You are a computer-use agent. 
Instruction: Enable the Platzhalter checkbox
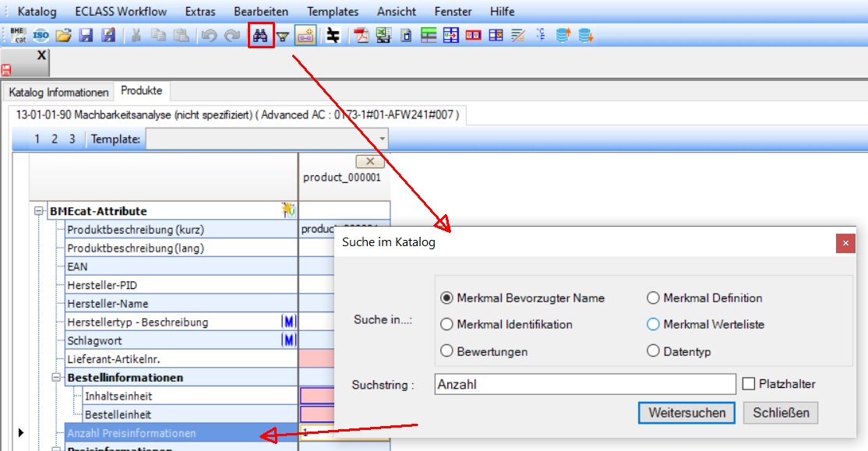point(749,384)
